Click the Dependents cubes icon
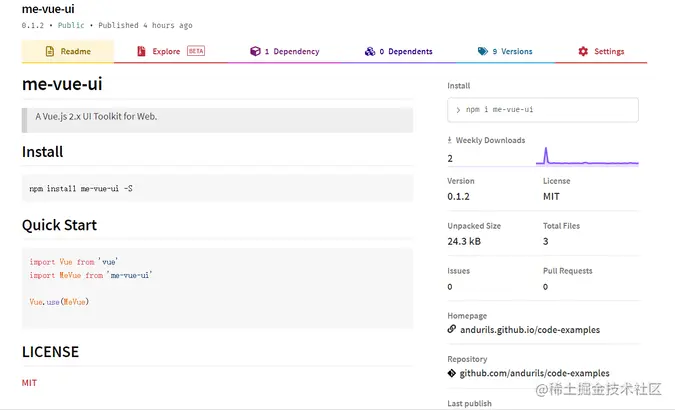675x410 pixels. pos(369,51)
